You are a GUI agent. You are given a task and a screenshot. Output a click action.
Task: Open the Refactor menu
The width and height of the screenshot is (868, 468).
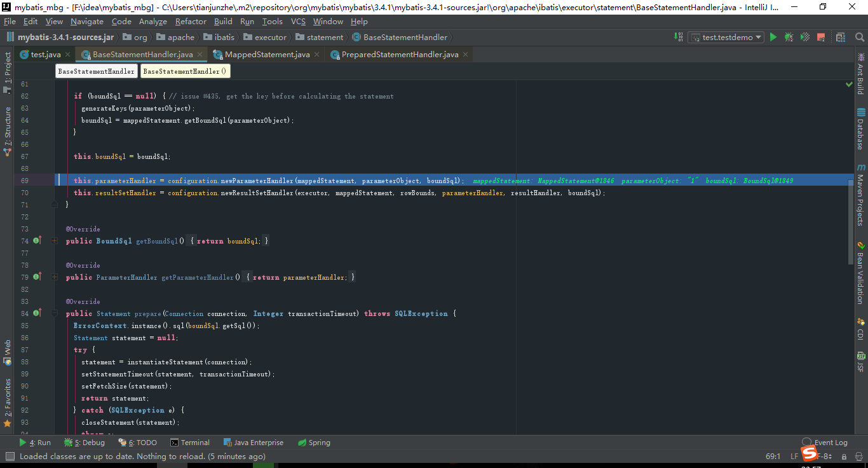click(190, 21)
